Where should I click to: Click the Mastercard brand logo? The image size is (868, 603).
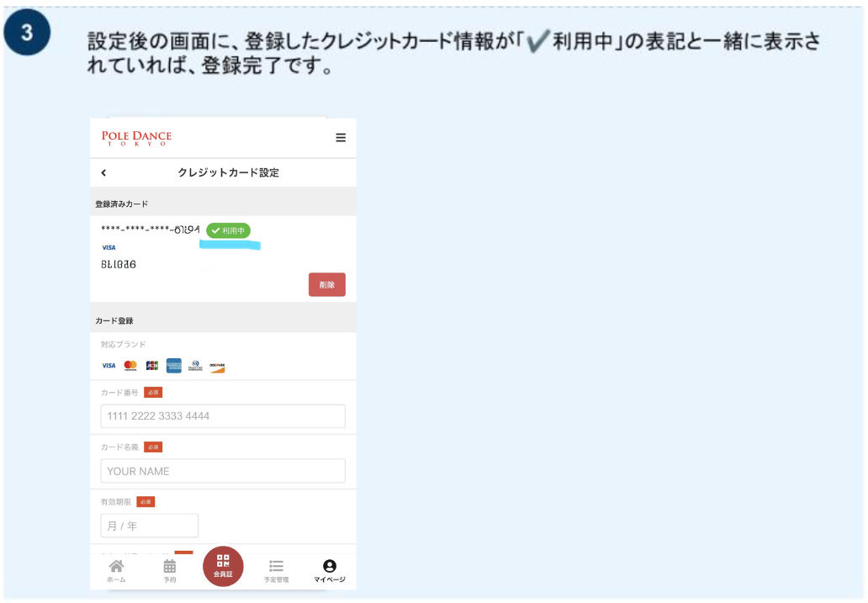130,366
